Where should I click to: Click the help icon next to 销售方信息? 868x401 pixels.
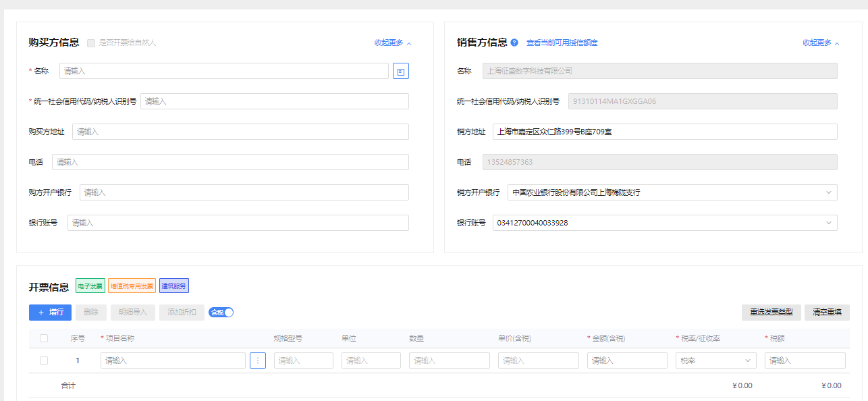pyautogui.click(x=514, y=43)
